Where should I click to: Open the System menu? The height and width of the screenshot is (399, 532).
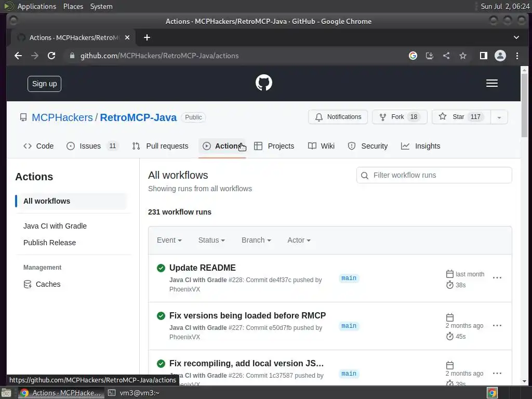tap(101, 6)
